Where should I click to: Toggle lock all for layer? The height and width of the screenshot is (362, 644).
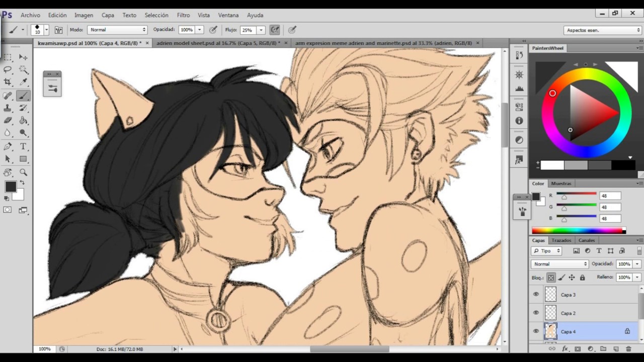pos(582,278)
